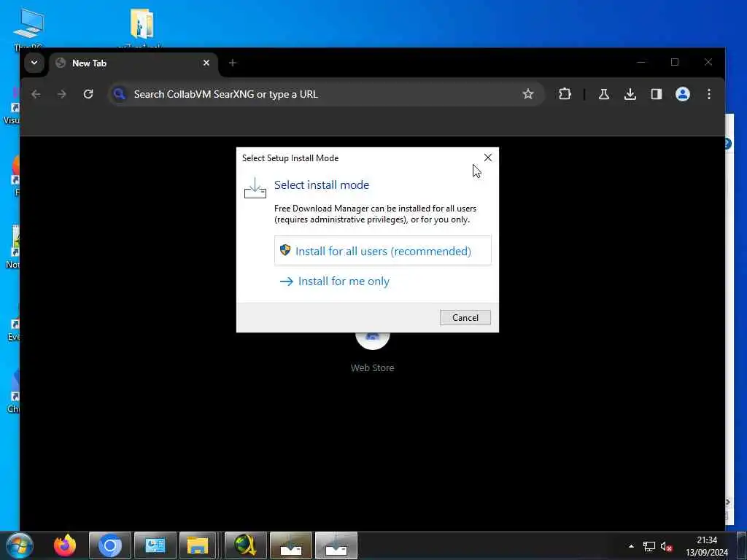
Task: Click the search engine magnifier icon
Action: pyautogui.click(x=120, y=94)
